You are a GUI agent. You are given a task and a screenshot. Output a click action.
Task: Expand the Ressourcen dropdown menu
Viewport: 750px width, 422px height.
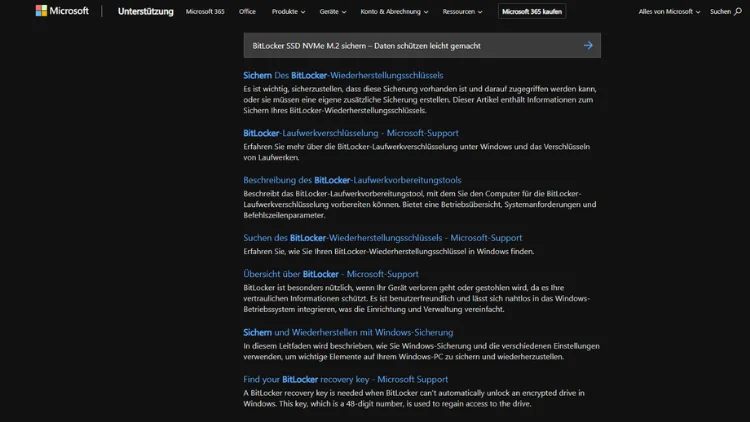466,12
